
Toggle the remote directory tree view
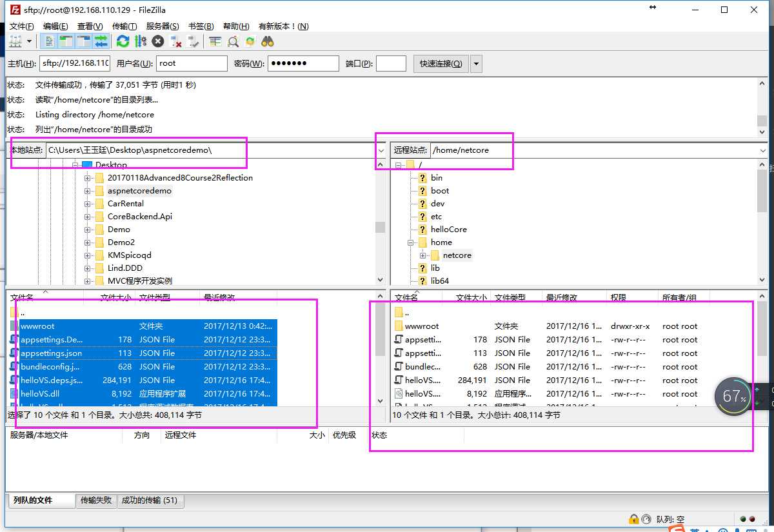click(84, 41)
